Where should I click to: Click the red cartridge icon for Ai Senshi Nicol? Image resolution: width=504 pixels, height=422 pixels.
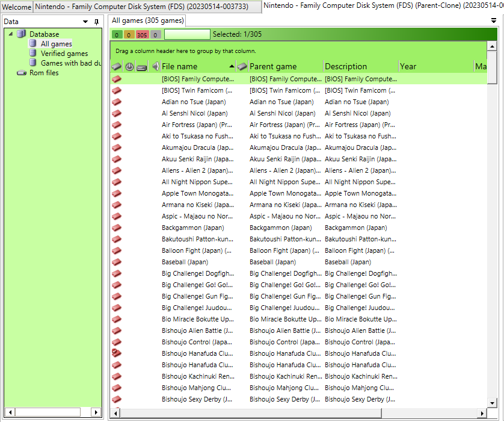coord(116,113)
